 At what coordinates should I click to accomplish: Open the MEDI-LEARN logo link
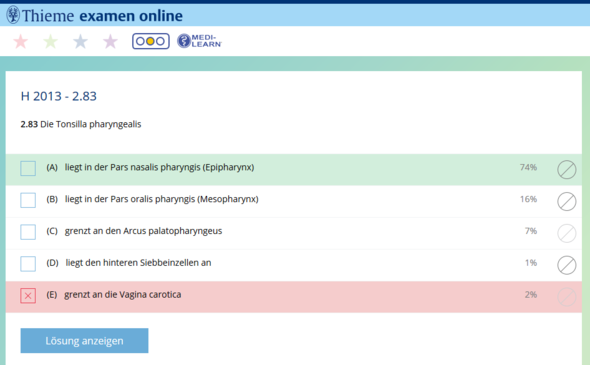point(199,41)
